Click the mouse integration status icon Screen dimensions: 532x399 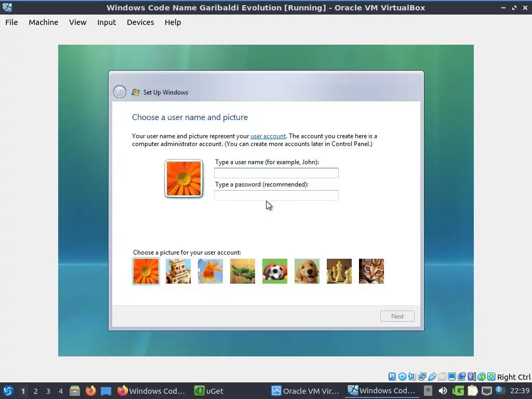(x=482, y=376)
